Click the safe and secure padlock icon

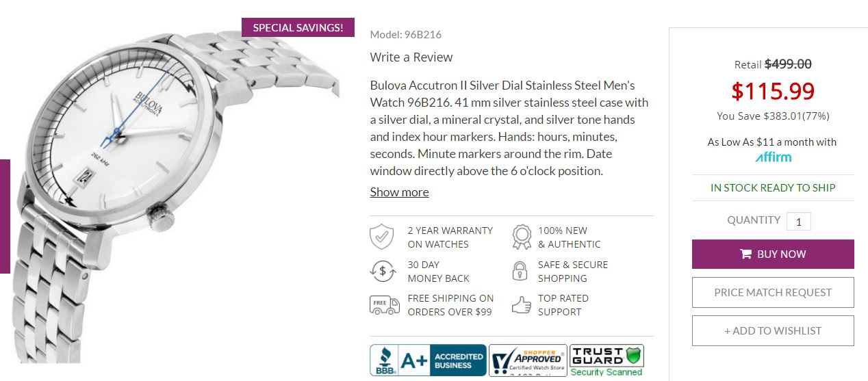coord(520,271)
